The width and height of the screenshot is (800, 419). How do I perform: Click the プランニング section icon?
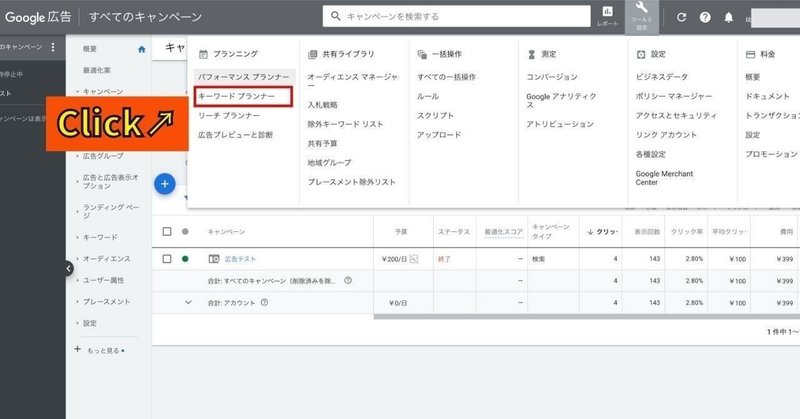pyautogui.click(x=203, y=54)
